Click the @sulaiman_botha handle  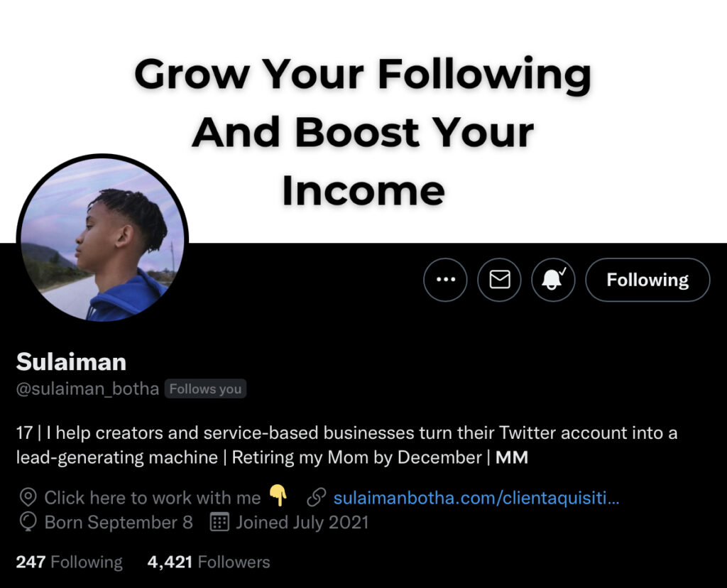coord(87,389)
